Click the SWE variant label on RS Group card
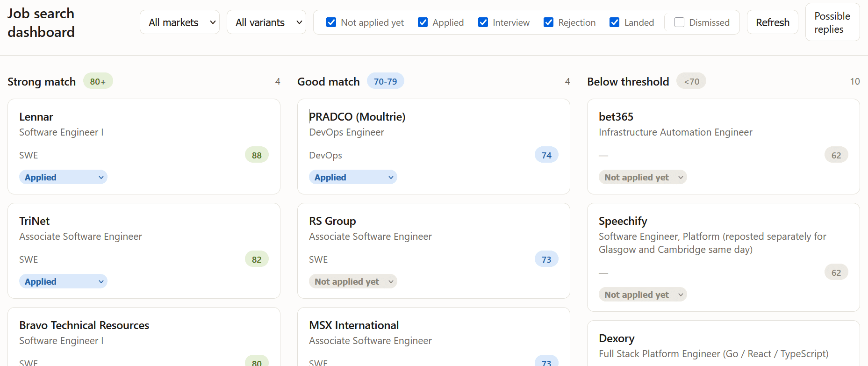The width and height of the screenshot is (868, 366). click(318, 259)
